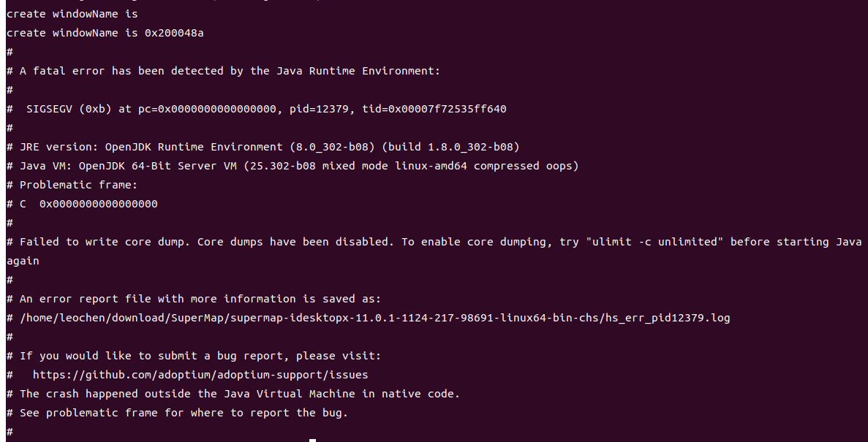This screenshot has height=442, width=868.
Task: Click the terminal cursor block at bottom
Action: pos(312,441)
